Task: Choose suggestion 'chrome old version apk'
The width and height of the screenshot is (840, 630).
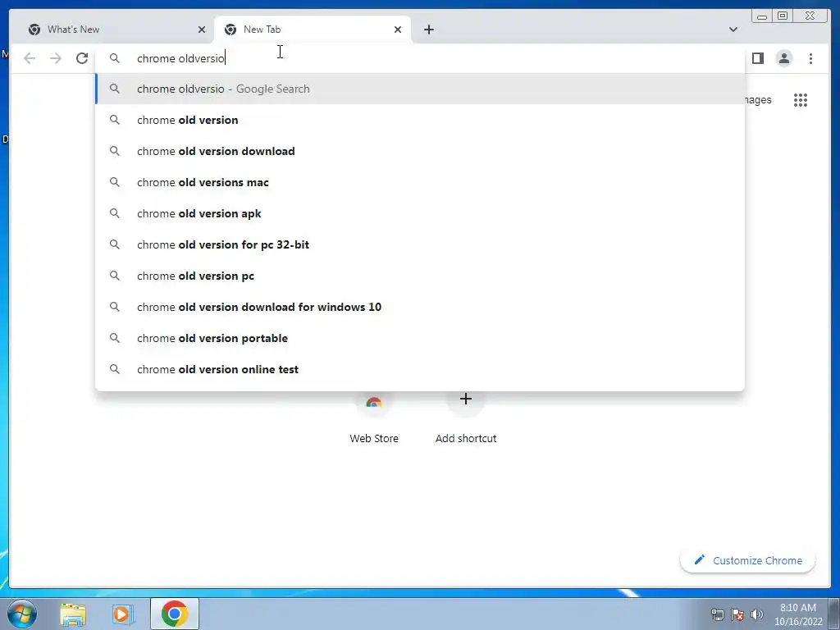Action: (x=420, y=213)
